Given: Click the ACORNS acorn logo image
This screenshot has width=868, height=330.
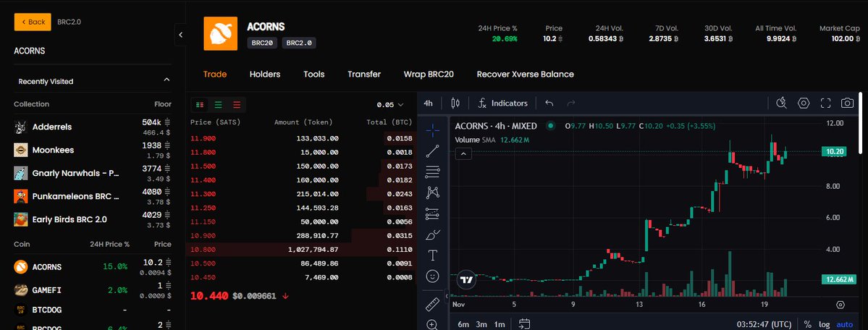Looking at the screenshot, I should [x=220, y=33].
